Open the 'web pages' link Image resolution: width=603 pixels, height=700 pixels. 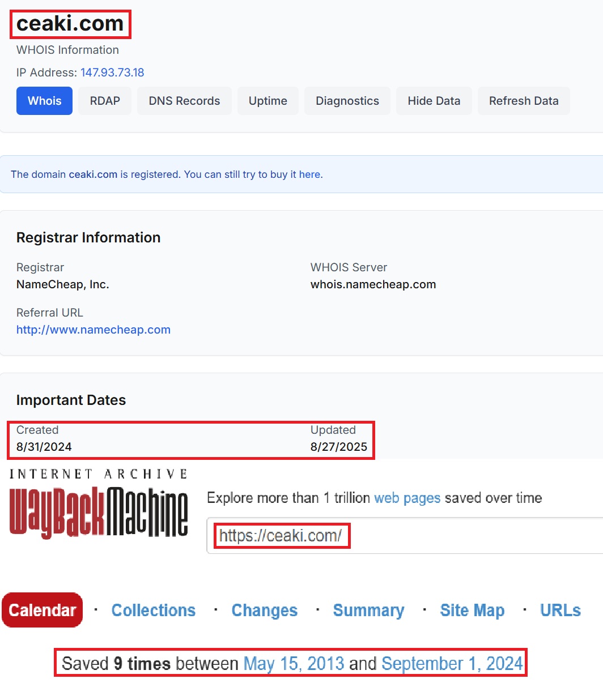click(407, 498)
